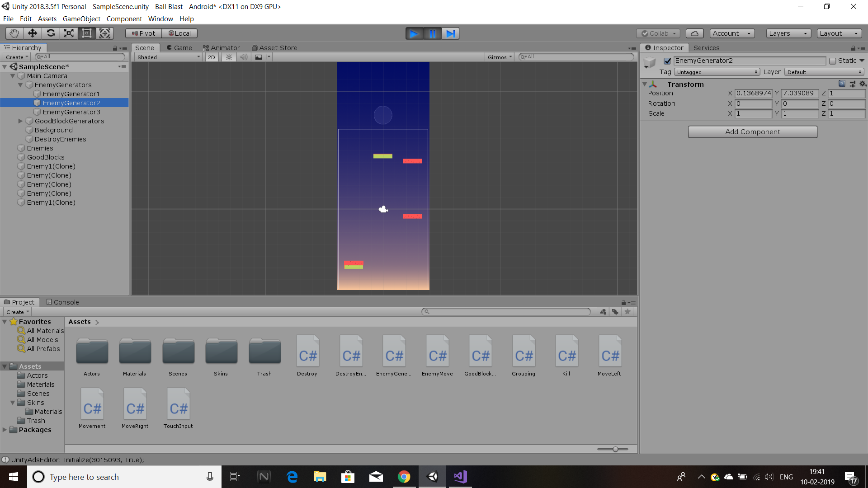Select the combined Transform tool
The width and height of the screenshot is (868, 488).
105,33
